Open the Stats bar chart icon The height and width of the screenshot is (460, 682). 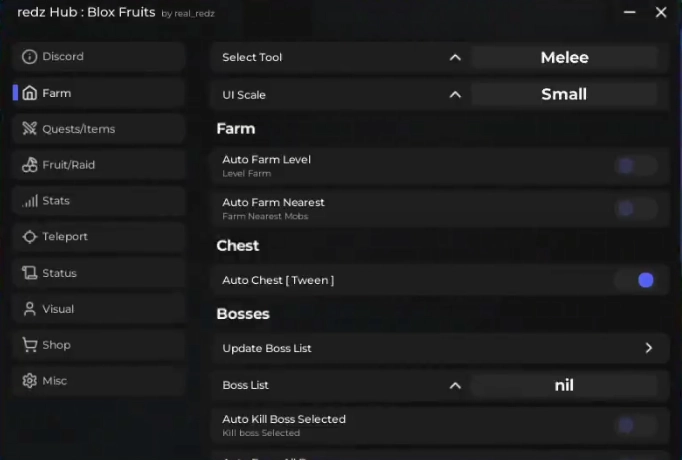(29, 201)
